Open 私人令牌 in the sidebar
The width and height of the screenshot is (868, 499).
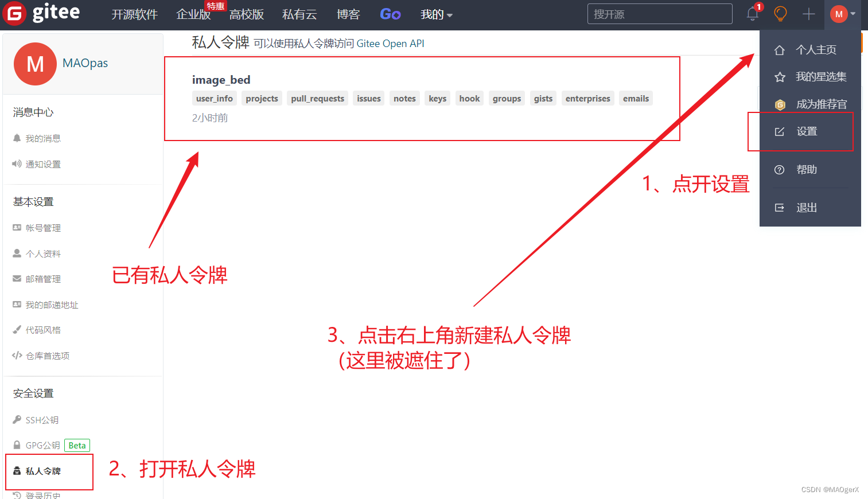click(x=43, y=471)
